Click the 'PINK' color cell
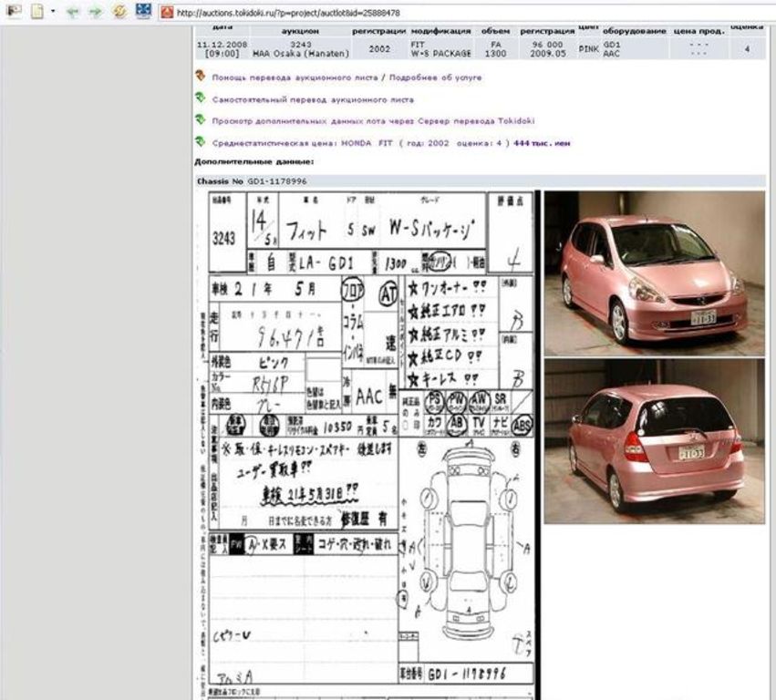The width and height of the screenshot is (776, 700). [x=588, y=49]
